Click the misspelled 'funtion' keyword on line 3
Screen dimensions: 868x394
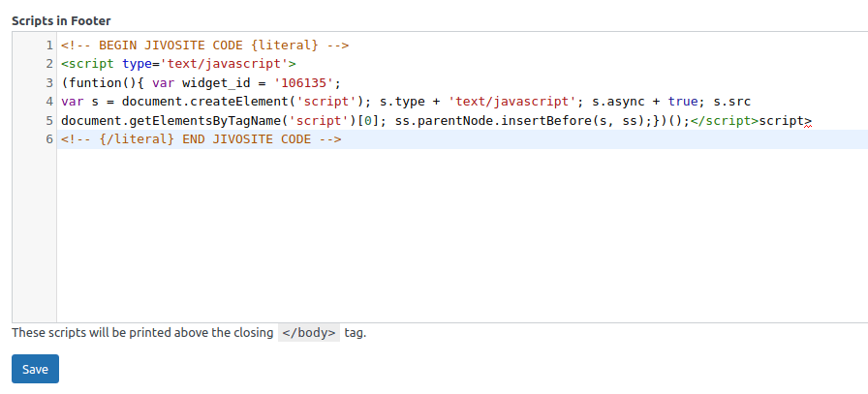point(95,83)
